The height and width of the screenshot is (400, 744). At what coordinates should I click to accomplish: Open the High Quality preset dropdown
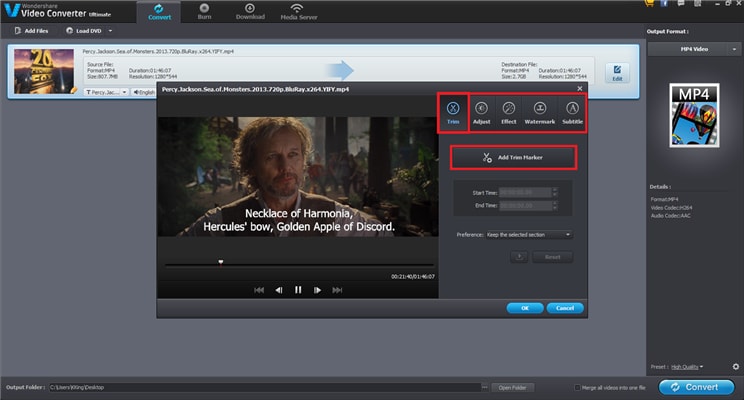click(687, 367)
